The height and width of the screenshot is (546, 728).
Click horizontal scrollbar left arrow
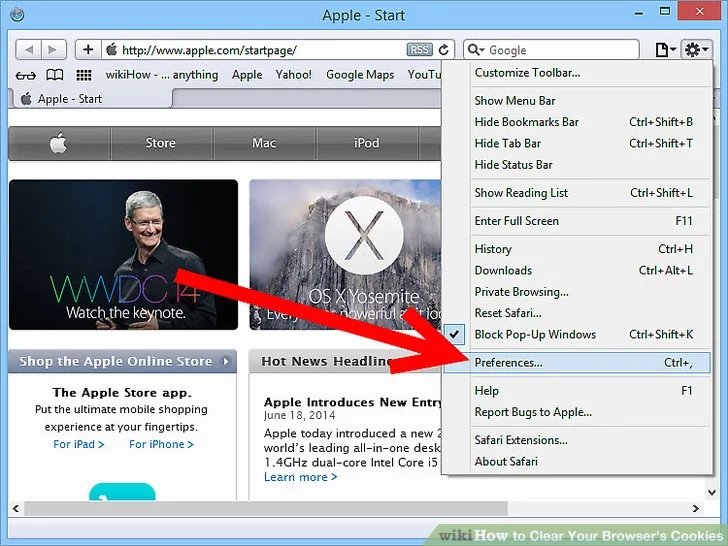click(16, 508)
